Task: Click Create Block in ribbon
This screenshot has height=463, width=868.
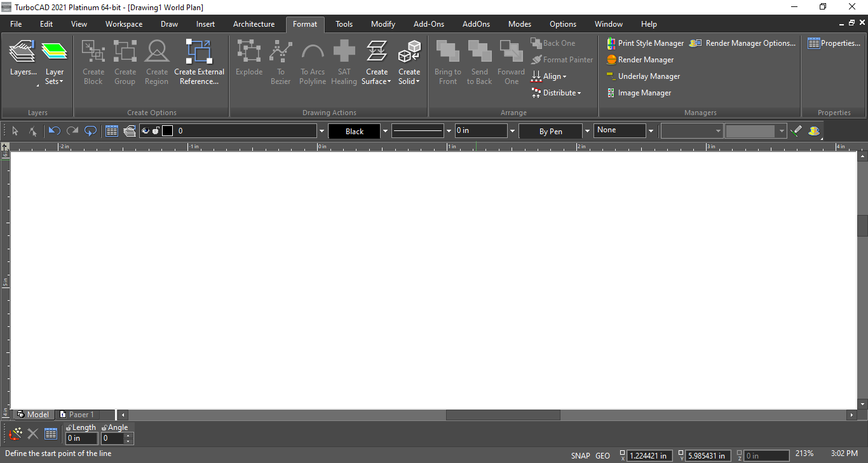Action: [93, 51]
